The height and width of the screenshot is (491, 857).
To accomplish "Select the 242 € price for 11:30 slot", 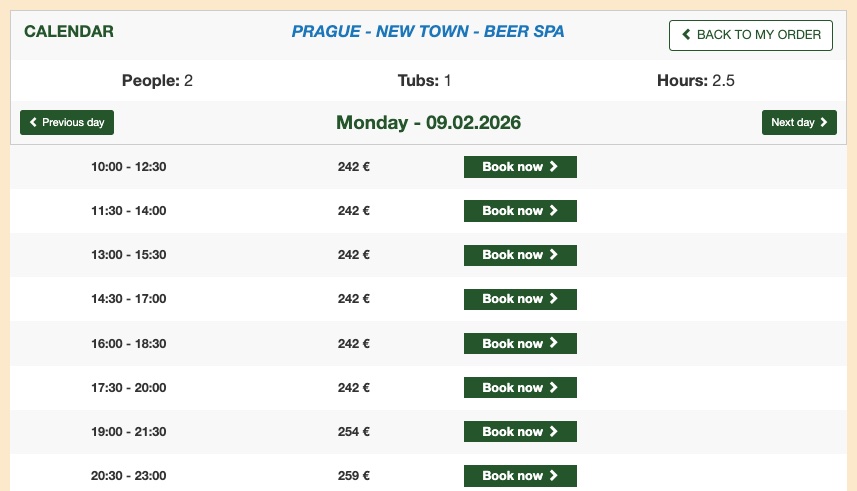I will click(x=354, y=211).
